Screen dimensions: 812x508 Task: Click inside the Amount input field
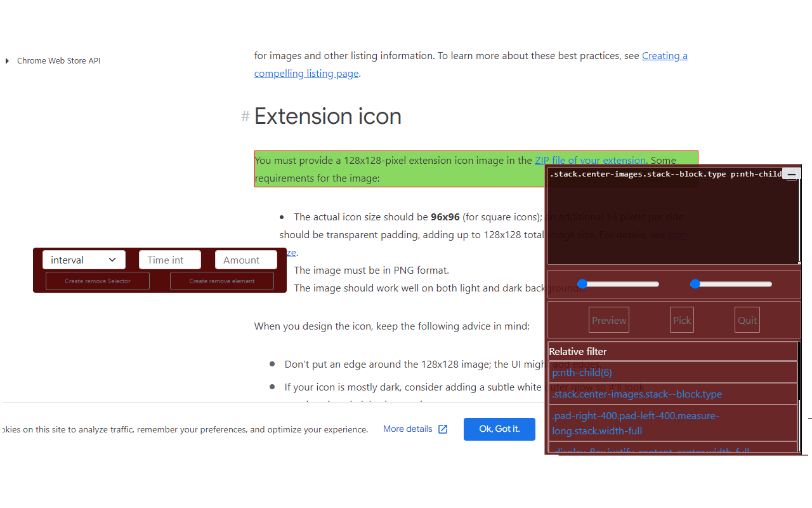[x=246, y=260]
